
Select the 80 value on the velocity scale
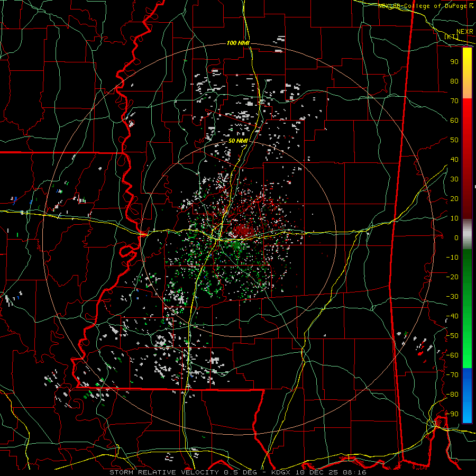point(454,81)
